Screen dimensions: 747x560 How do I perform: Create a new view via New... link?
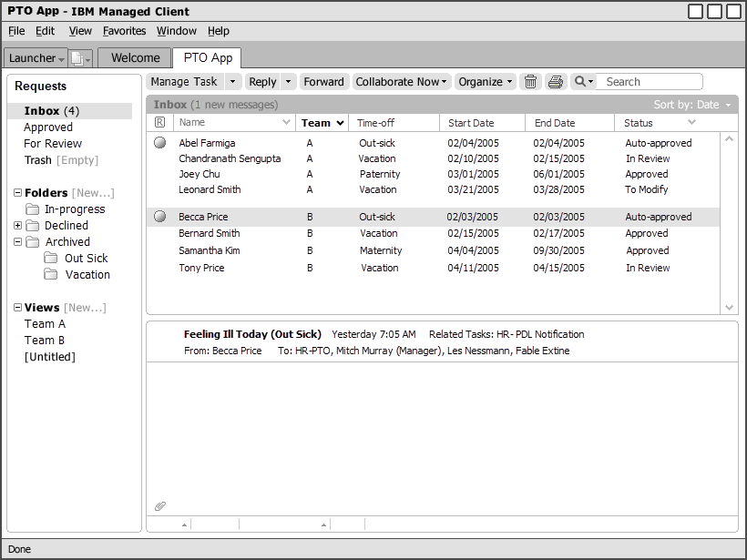85,308
